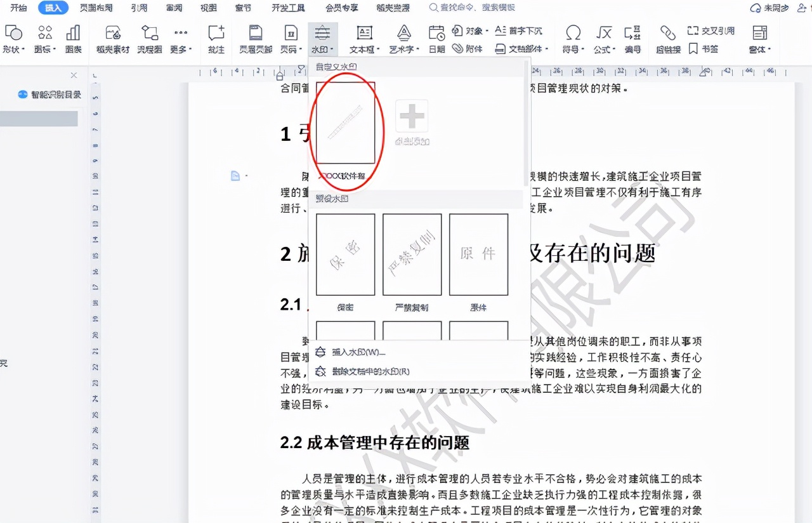Open the 文档部件 document parts dropdown
This screenshot has width=812, height=523.
522,49
